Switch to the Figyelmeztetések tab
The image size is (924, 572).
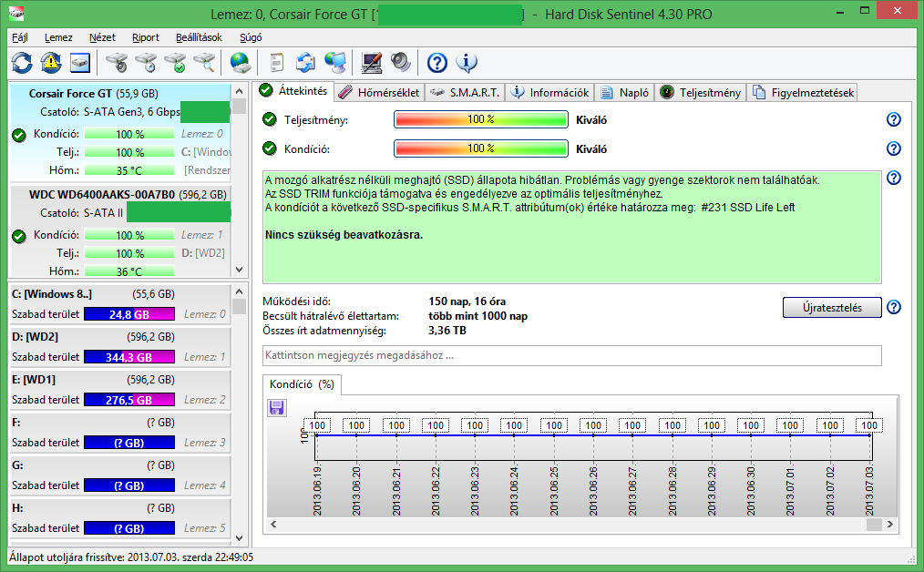pyautogui.click(x=802, y=93)
